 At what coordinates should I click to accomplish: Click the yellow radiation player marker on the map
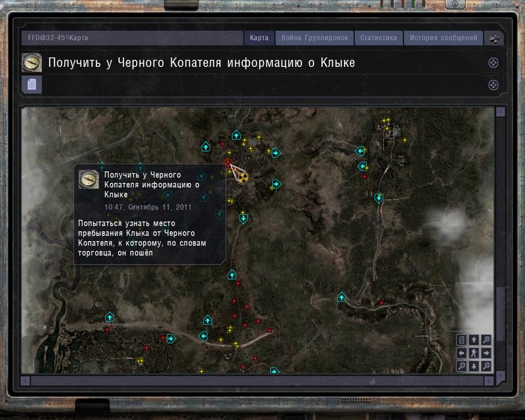click(x=244, y=177)
